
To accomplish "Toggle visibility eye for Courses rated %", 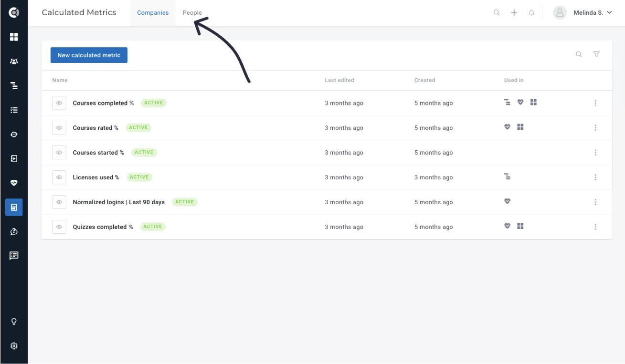I will 59,128.
